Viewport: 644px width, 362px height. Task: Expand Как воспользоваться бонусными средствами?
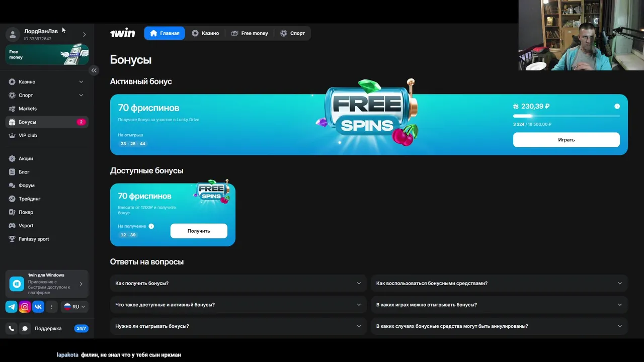(499, 283)
